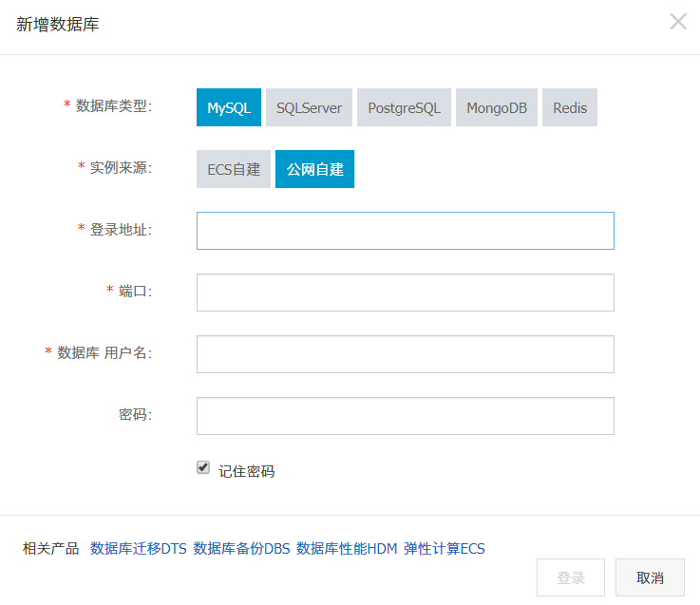Focus the 登录地址 input field

point(406,231)
